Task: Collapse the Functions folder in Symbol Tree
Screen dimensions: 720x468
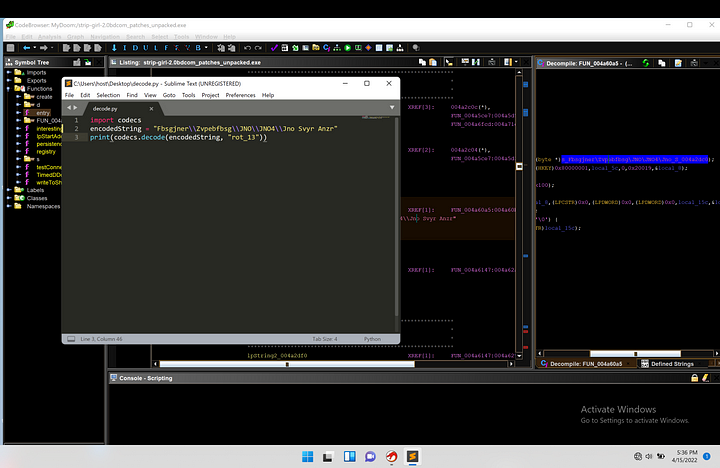Action: pos(9,89)
